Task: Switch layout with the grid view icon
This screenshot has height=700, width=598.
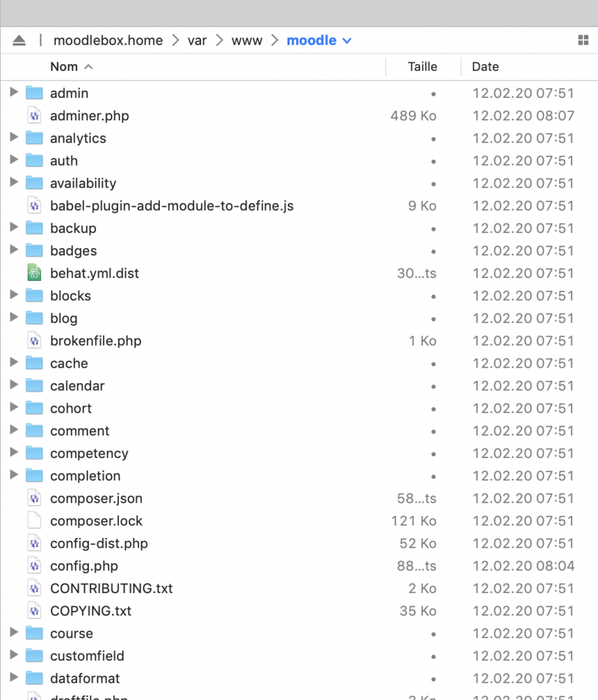Action: pyautogui.click(x=583, y=40)
